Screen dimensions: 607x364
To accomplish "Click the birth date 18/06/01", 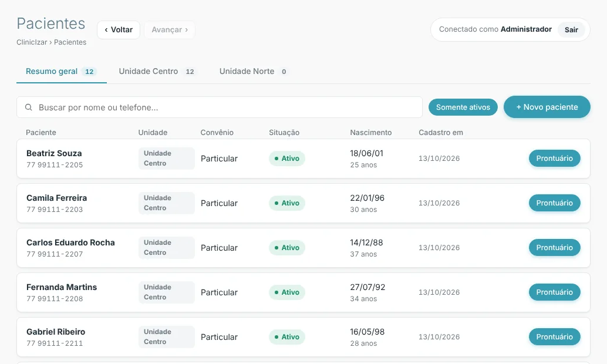I will pos(366,153).
